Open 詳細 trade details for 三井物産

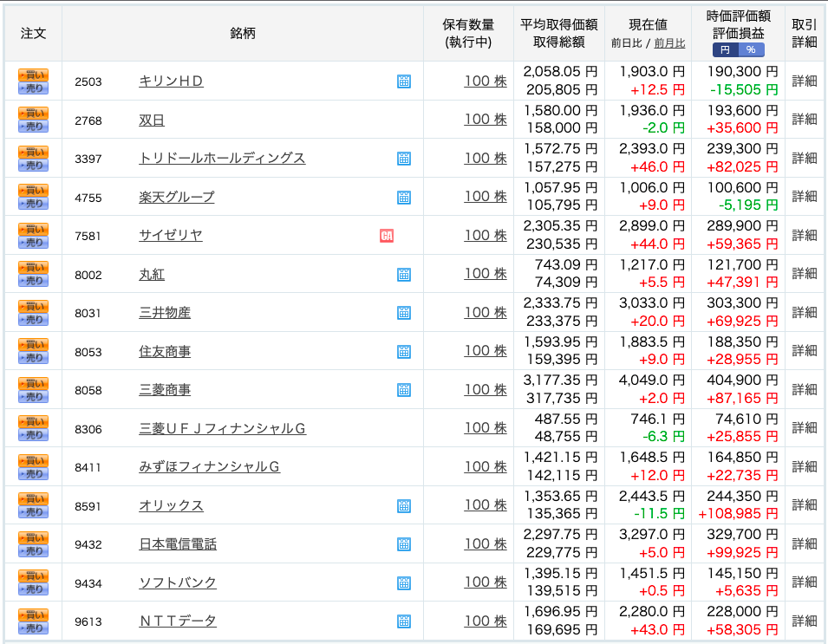click(805, 313)
